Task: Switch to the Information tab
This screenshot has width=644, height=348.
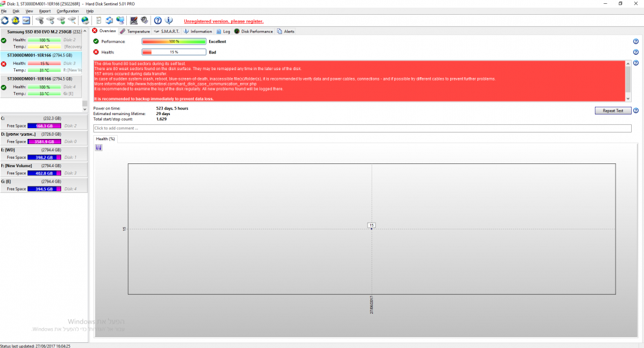Action: (x=198, y=31)
